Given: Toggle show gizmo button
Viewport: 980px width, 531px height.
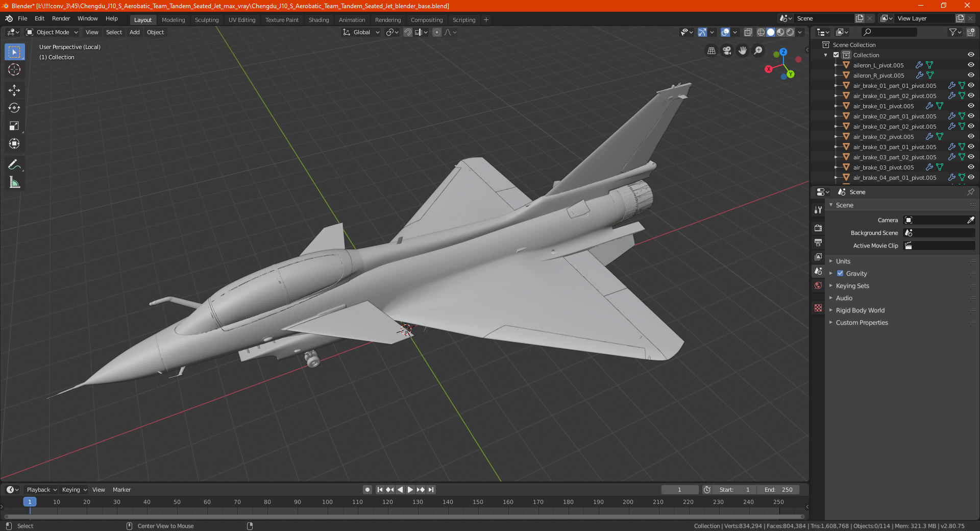Looking at the screenshot, I should (702, 32).
